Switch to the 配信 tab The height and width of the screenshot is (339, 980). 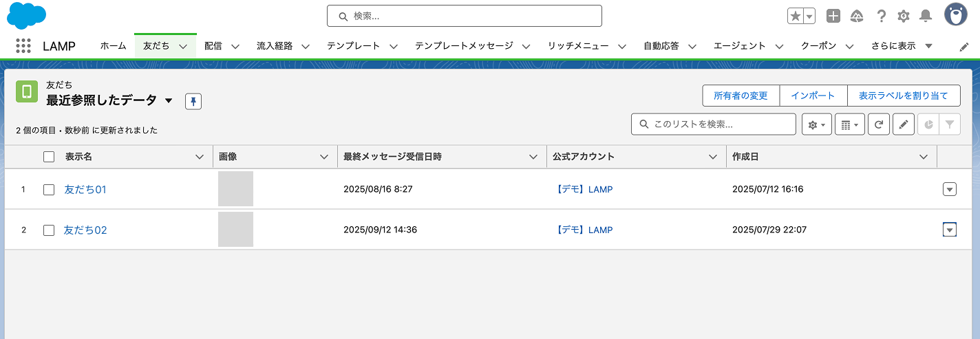[x=213, y=46]
